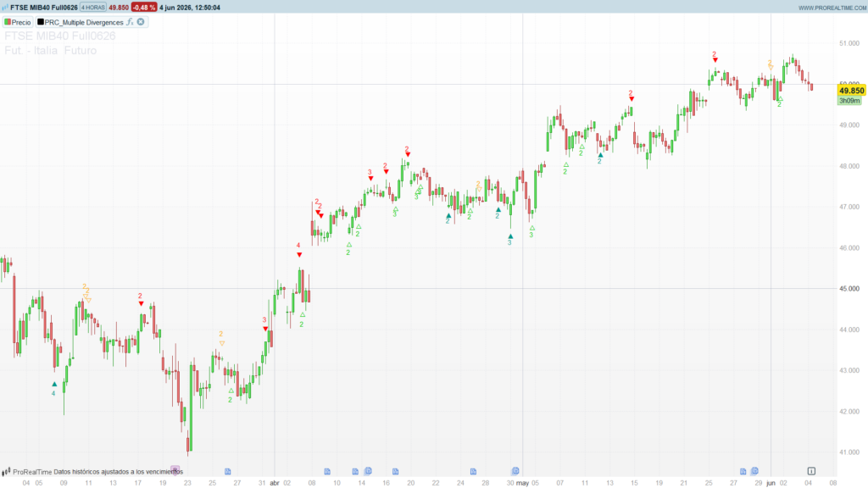Click the ProRealTime Datos históricos ajustados notice
This screenshot has width=868, height=488.
pos(98,472)
